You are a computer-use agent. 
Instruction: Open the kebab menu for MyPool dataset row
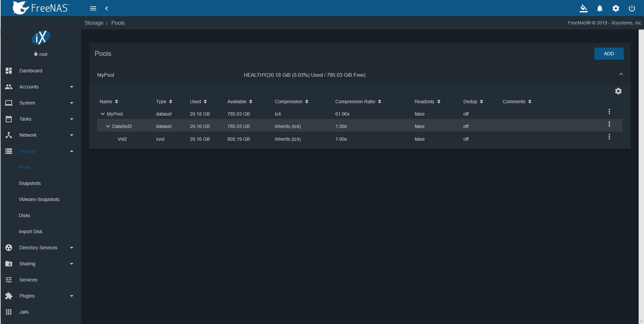pyautogui.click(x=609, y=112)
